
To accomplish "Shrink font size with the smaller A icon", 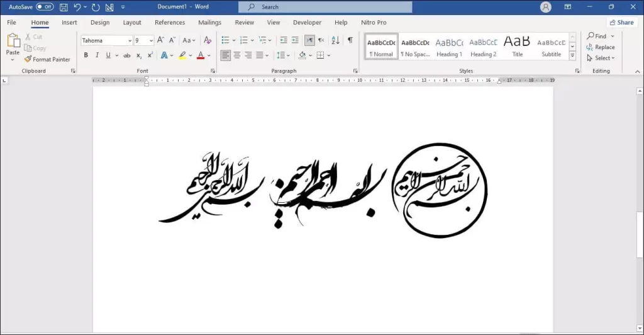I will [172, 40].
